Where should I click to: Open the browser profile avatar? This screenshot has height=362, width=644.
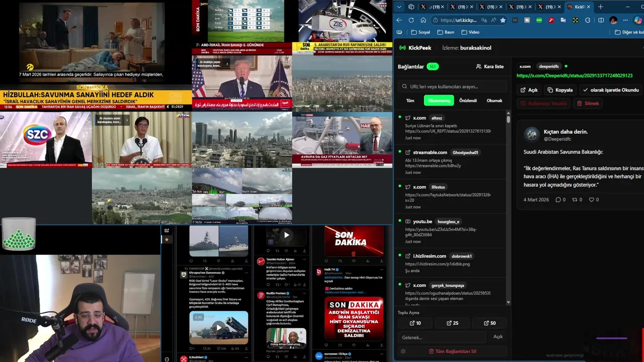pos(613,20)
